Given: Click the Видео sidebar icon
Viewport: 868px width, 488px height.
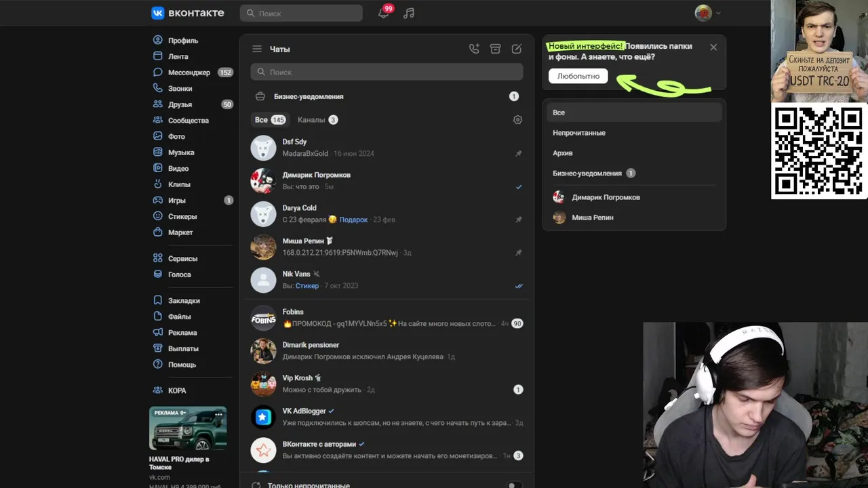Looking at the screenshot, I should click(x=157, y=168).
